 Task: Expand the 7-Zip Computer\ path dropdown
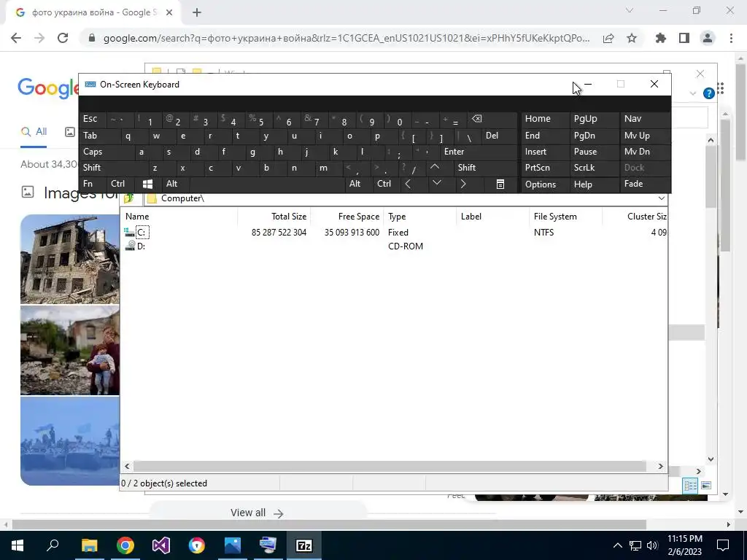point(661,198)
